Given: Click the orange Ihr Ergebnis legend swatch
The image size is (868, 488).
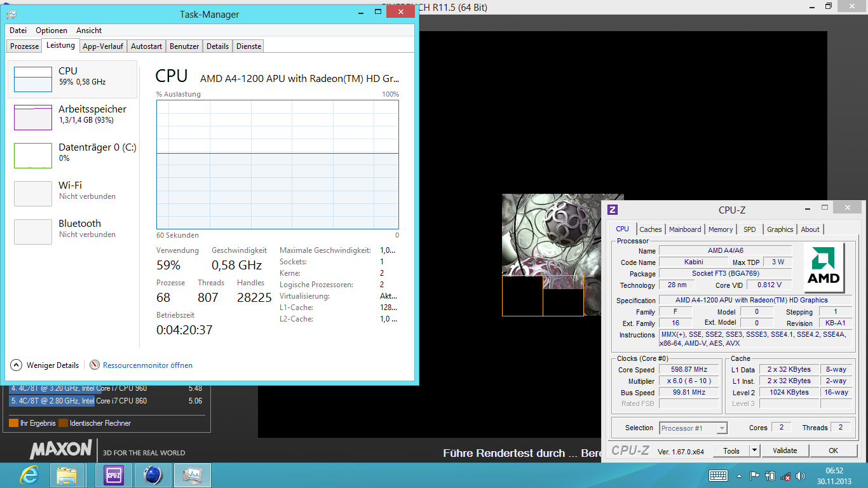Looking at the screenshot, I should 13,423.
